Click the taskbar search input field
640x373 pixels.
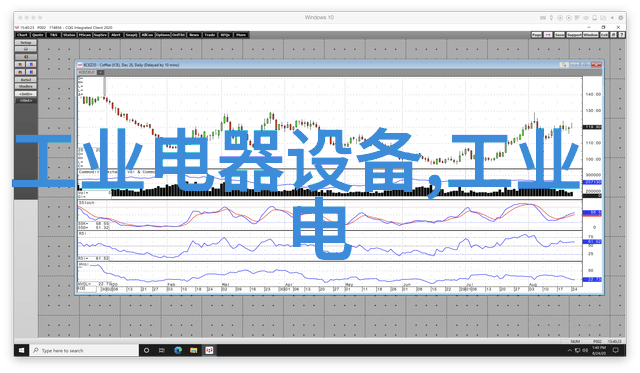(x=84, y=350)
